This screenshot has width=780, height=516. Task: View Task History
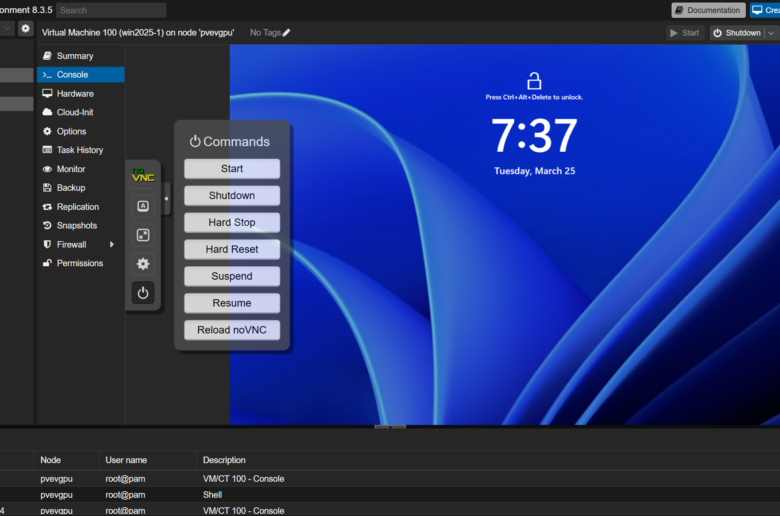pyautogui.click(x=81, y=150)
